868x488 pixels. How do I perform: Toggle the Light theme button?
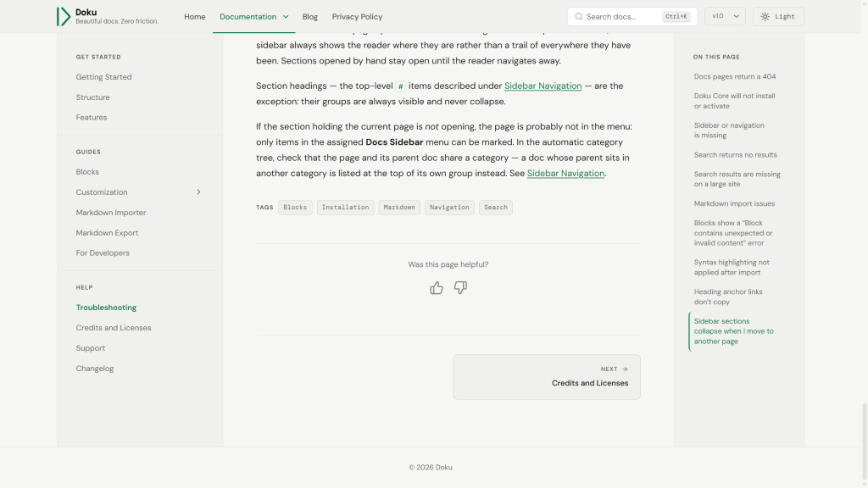778,17
